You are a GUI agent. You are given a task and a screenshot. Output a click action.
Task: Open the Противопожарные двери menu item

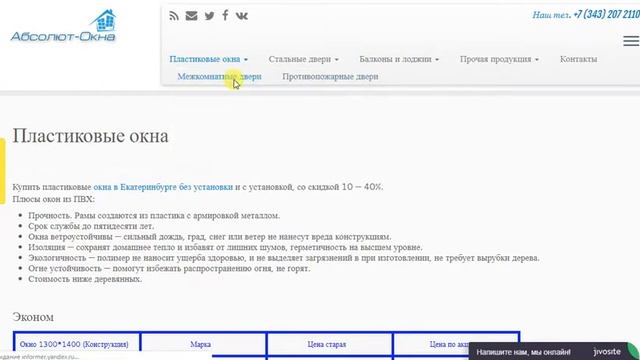(x=330, y=76)
